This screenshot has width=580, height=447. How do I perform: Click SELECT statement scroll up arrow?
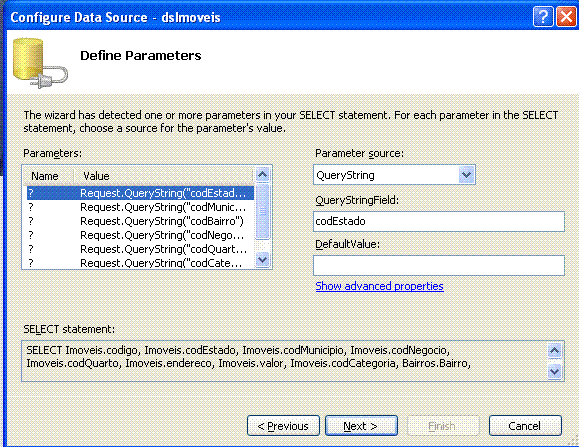click(x=554, y=350)
